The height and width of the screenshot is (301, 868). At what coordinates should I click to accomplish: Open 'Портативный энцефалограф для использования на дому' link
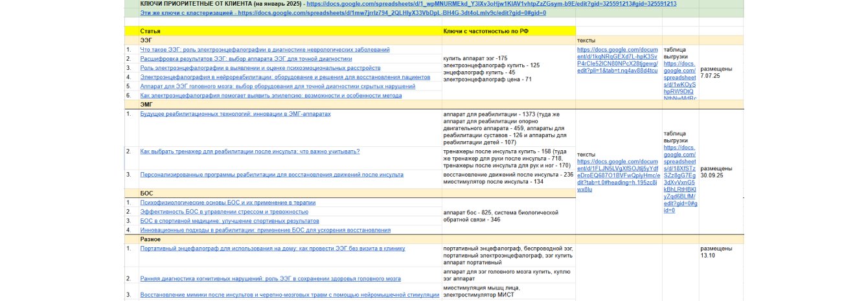[273, 248]
